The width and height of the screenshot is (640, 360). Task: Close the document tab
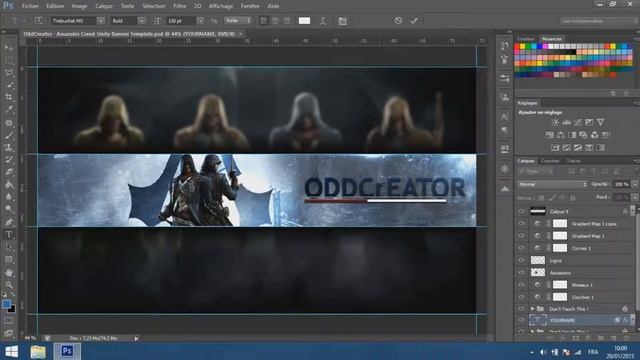click(241, 34)
